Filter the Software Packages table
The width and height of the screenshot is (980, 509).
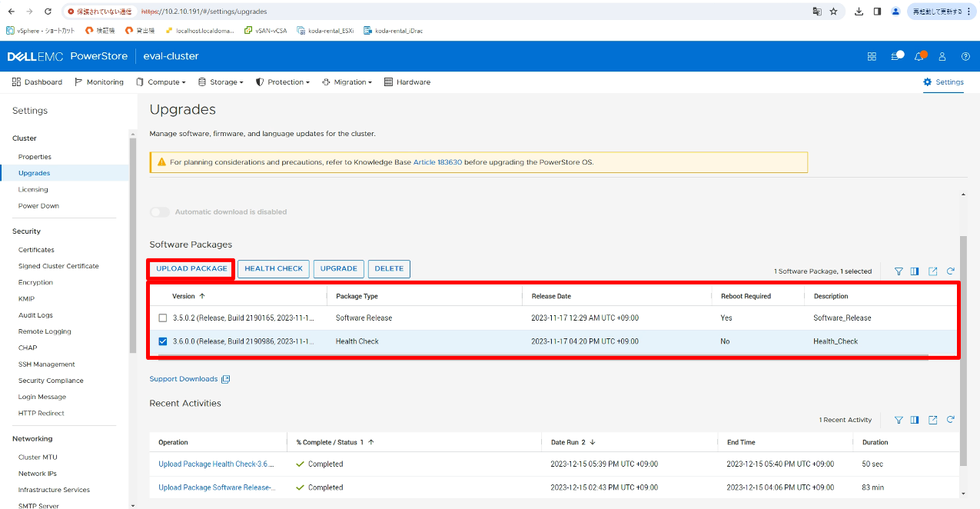pyautogui.click(x=899, y=271)
